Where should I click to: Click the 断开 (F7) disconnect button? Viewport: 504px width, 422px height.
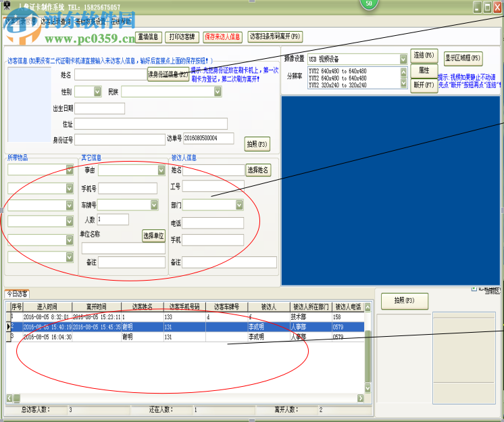[424, 85]
